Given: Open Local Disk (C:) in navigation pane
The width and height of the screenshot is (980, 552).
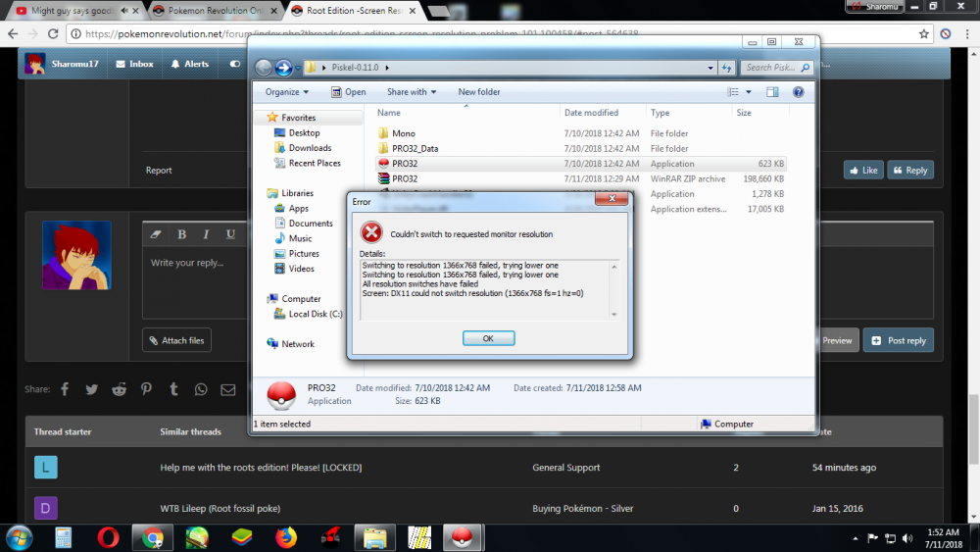Looking at the screenshot, I should [315, 314].
